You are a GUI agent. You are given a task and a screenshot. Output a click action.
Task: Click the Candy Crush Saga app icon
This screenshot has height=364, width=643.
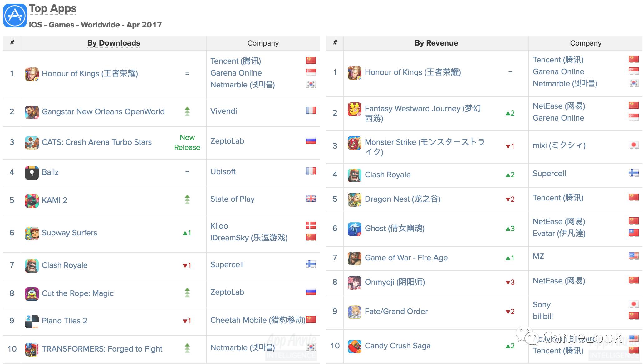coord(355,346)
